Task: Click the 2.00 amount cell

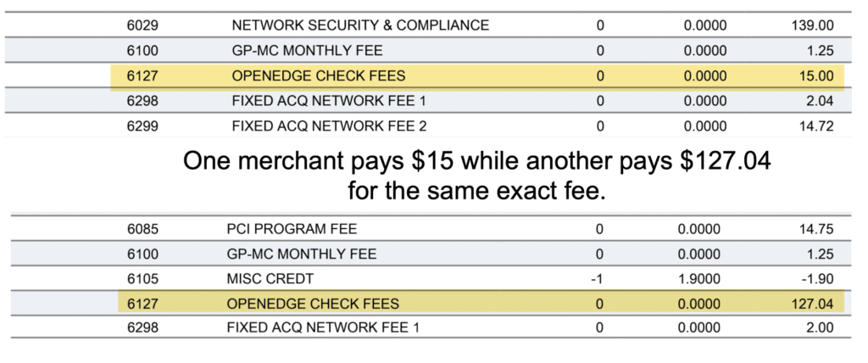Action: click(x=818, y=327)
